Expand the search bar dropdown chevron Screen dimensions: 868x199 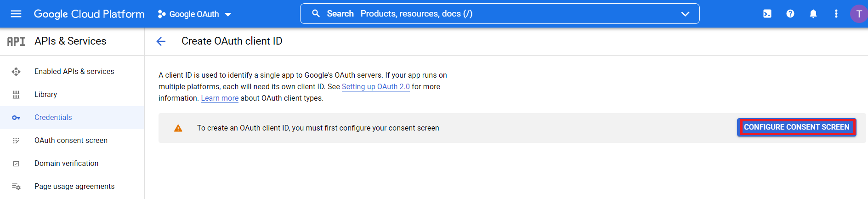pyautogui.click(x=685, y=14)
